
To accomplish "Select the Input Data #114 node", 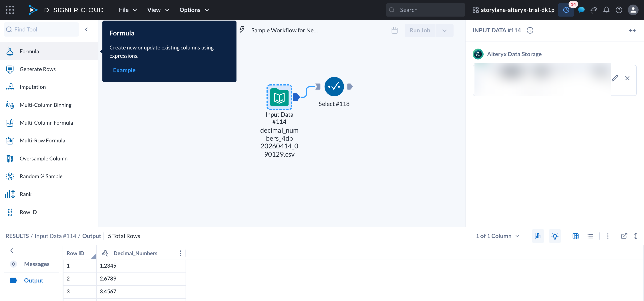I will (279, 97).
